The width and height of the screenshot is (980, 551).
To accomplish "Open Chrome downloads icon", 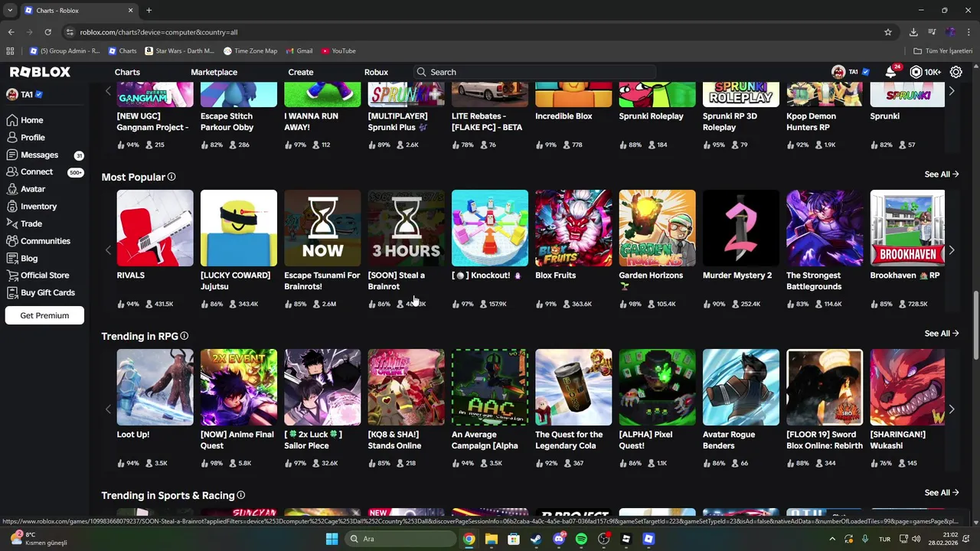I will click(913, 32).
